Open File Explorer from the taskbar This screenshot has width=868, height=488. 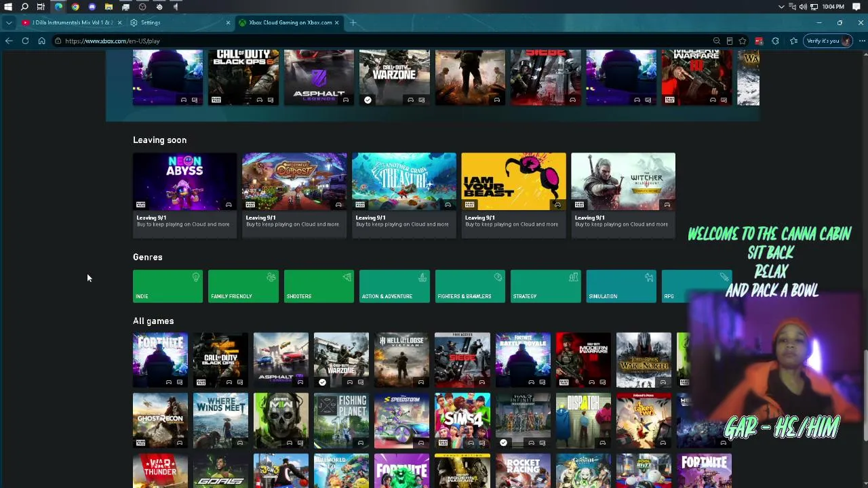point(108,7)
